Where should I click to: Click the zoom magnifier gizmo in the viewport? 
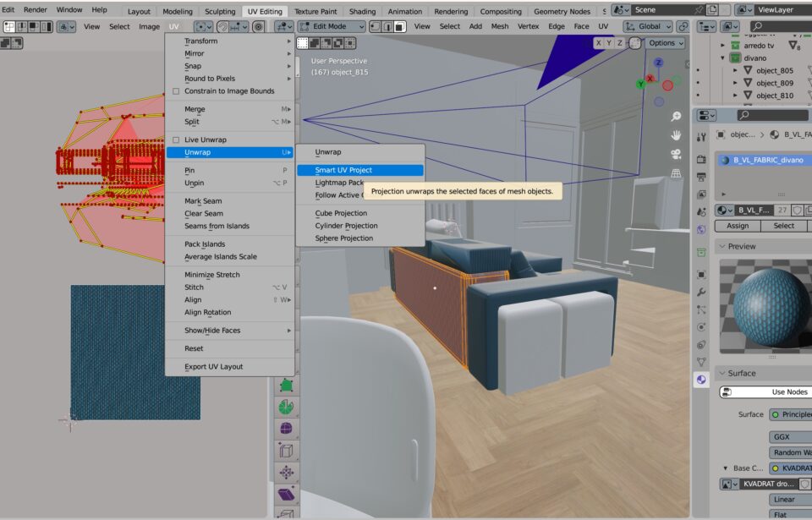coord(676,117)
